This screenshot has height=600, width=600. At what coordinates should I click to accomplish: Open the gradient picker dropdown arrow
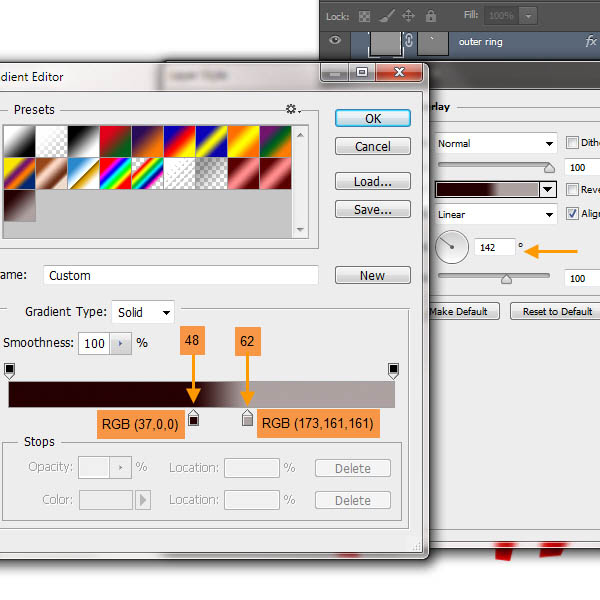pyautogui.click(x=547, y=189)
